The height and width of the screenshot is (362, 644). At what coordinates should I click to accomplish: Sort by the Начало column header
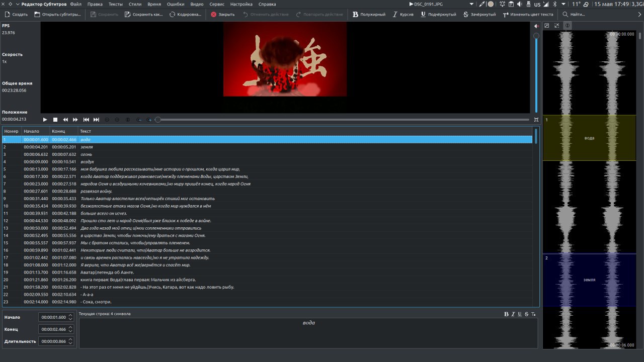[36, 131]
